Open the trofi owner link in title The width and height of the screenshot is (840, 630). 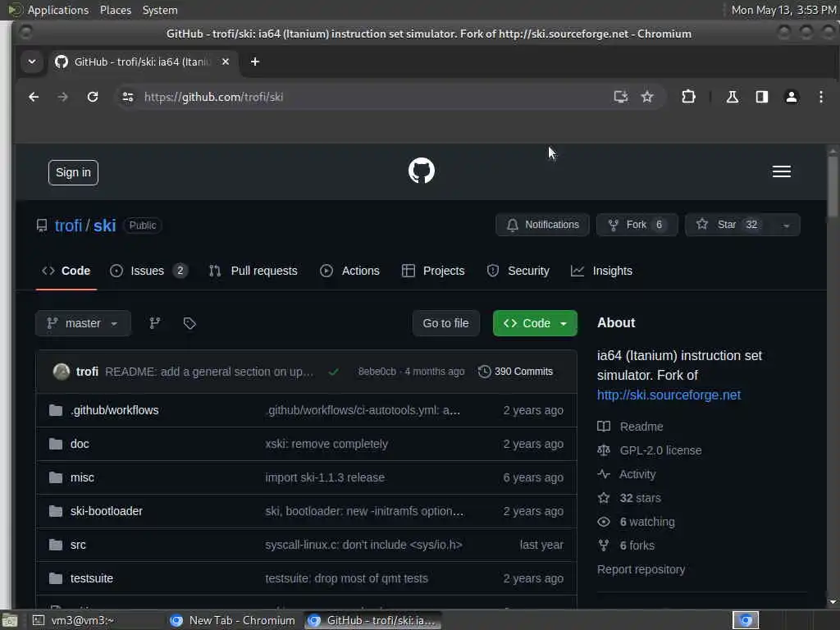click(69, 226)
